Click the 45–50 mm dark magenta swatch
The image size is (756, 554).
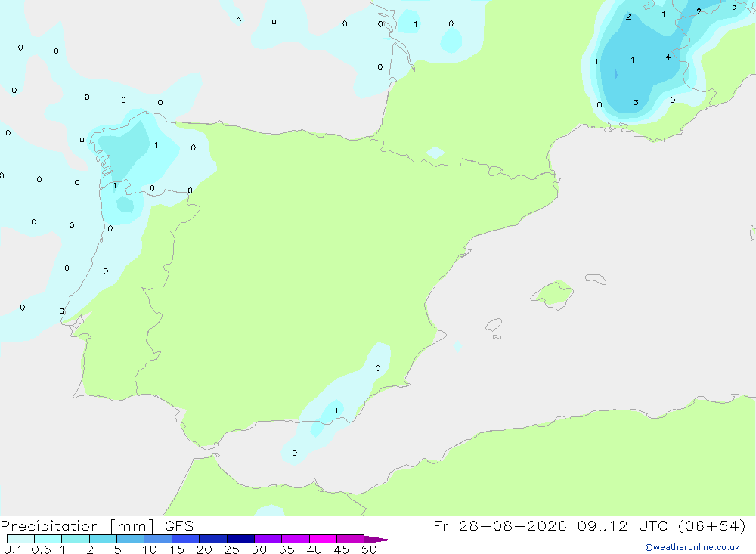(x=351, y=539)
